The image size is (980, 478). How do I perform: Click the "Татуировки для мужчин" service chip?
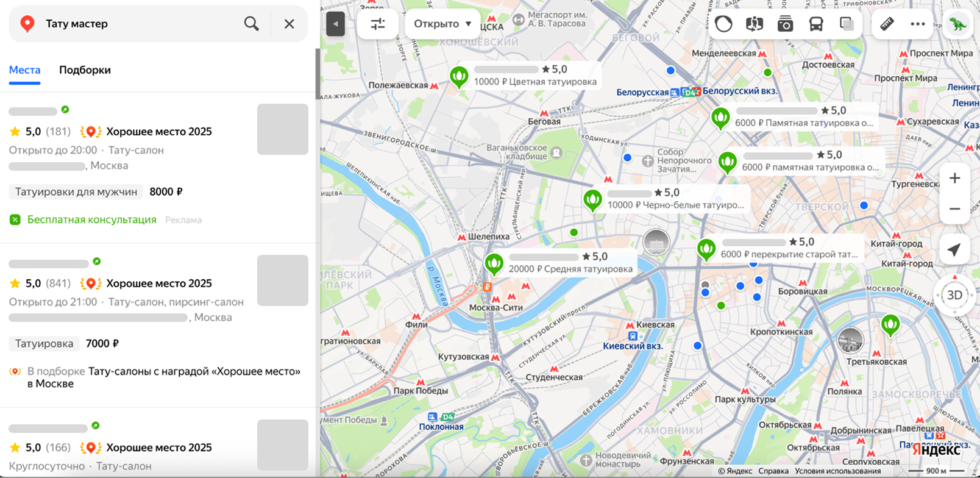pos(76,192)
